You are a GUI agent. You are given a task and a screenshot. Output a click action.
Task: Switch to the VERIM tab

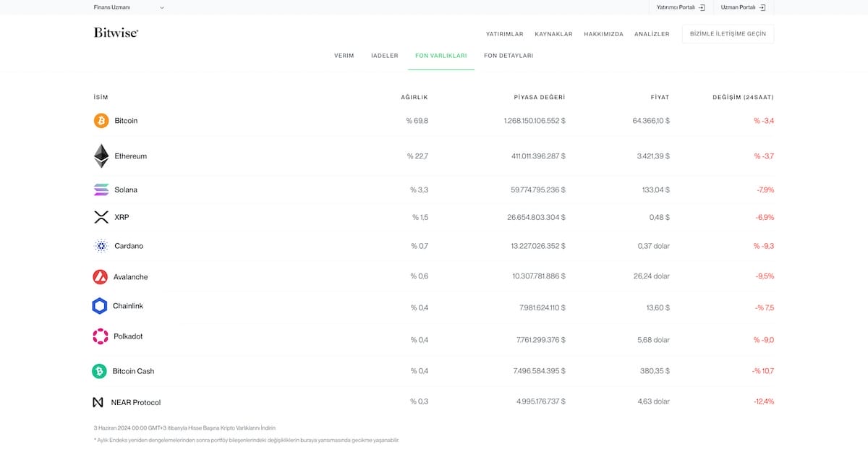(x=344, y=55)
